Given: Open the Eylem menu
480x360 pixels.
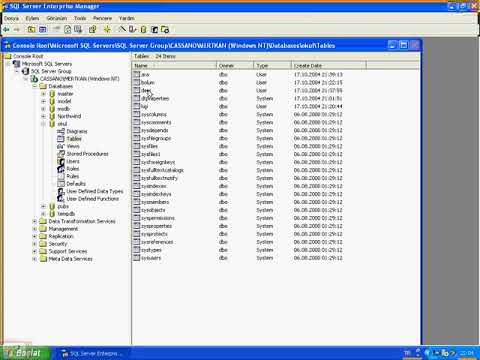Looking at the screenshot, I should [32, 18].
